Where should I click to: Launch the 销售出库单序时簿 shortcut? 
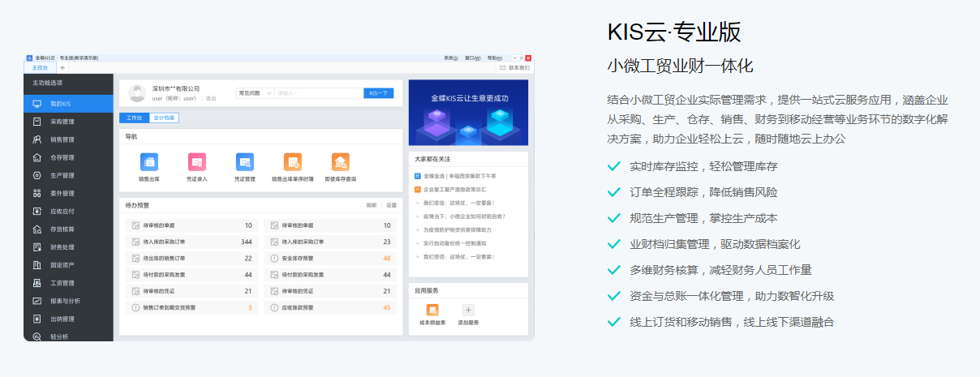tap(292, 166)
